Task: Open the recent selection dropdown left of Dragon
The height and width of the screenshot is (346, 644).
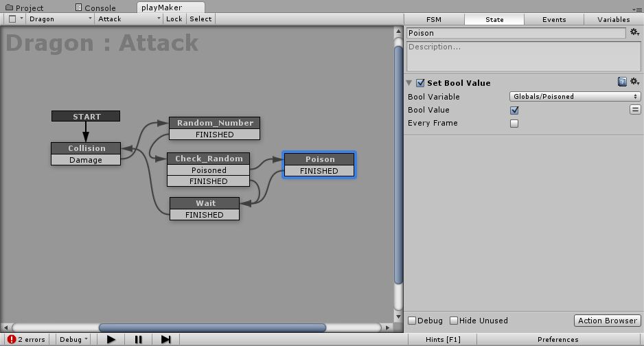Action: click(16, 19)
